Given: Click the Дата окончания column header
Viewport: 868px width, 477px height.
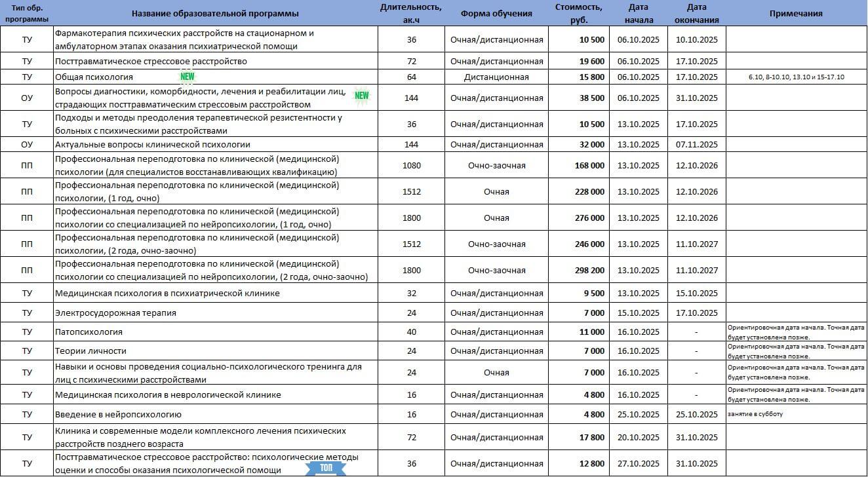Looking at the screenshot, I should tap(696, 14).
